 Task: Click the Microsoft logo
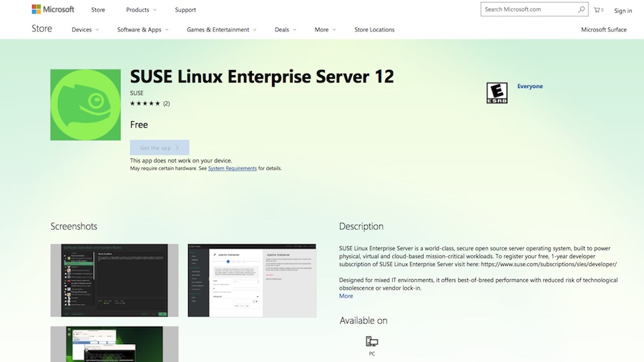coord(53,9)
